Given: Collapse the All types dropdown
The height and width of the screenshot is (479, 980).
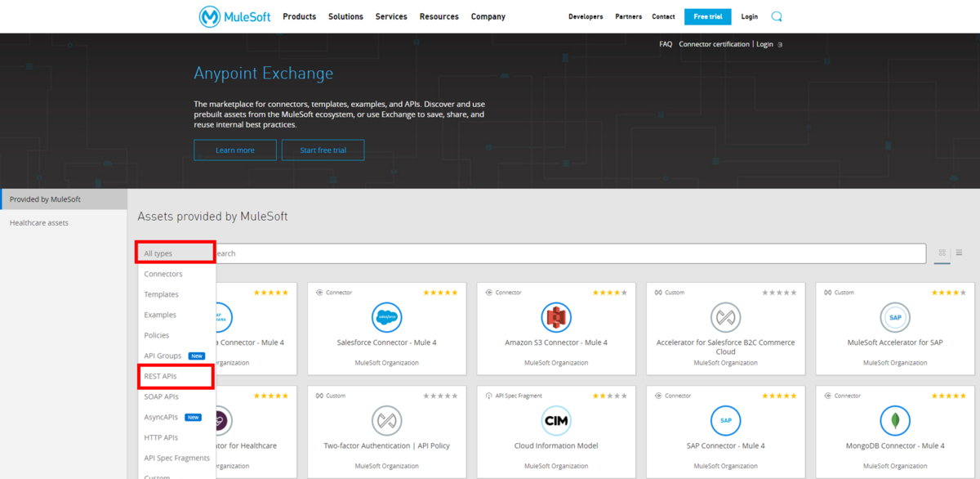Looking at the screenshot, I should tap(176, 253).
